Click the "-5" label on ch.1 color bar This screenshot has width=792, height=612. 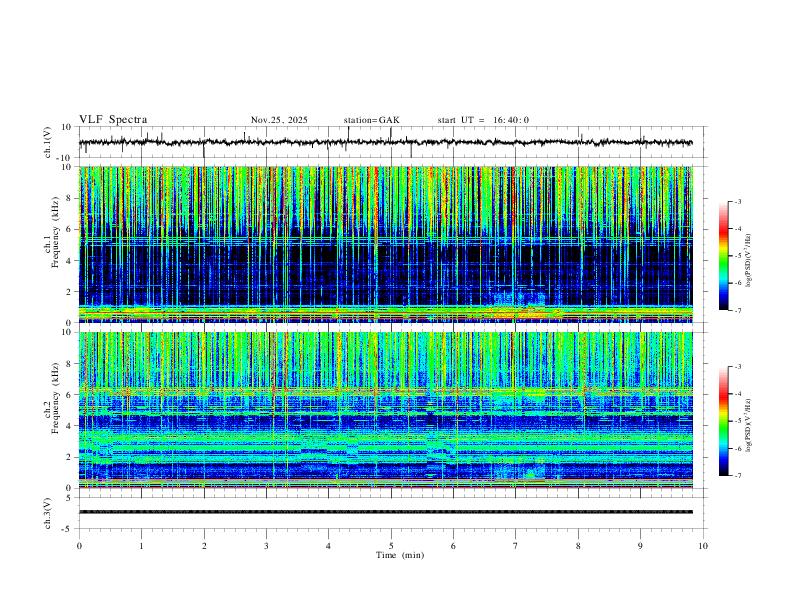click(x=737, y=256)
